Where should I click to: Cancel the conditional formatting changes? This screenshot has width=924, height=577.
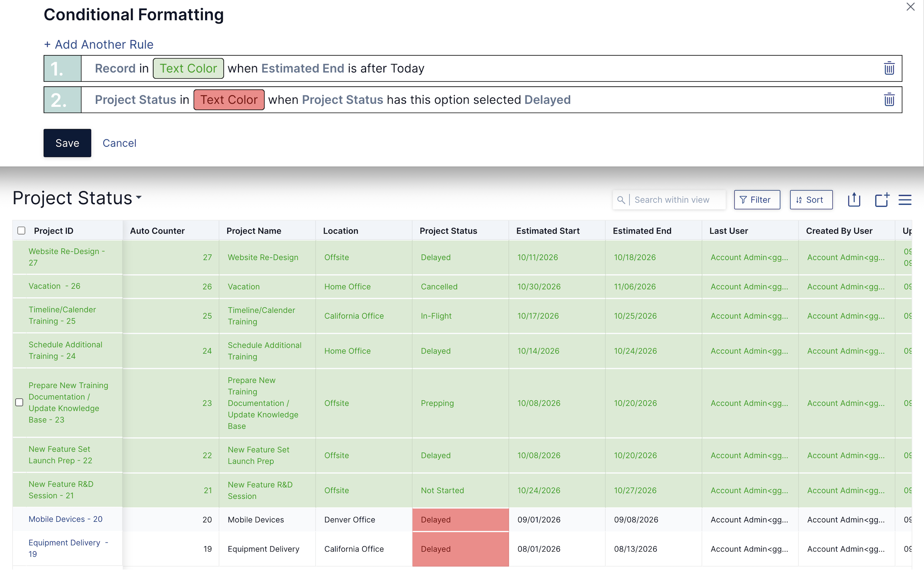tap(119, 143)
